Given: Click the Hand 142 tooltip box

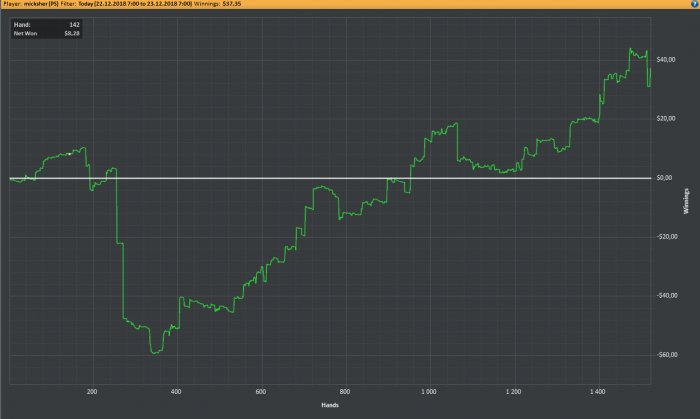Looking at the screenshot, I should click(x=46, y=29).
